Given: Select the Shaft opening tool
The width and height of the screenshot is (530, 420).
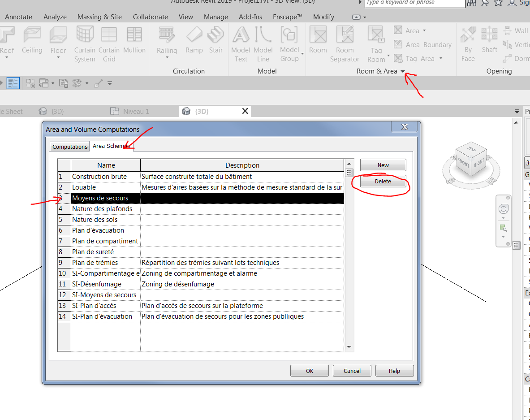Looking at the screenshot, I should click(489, 40).
